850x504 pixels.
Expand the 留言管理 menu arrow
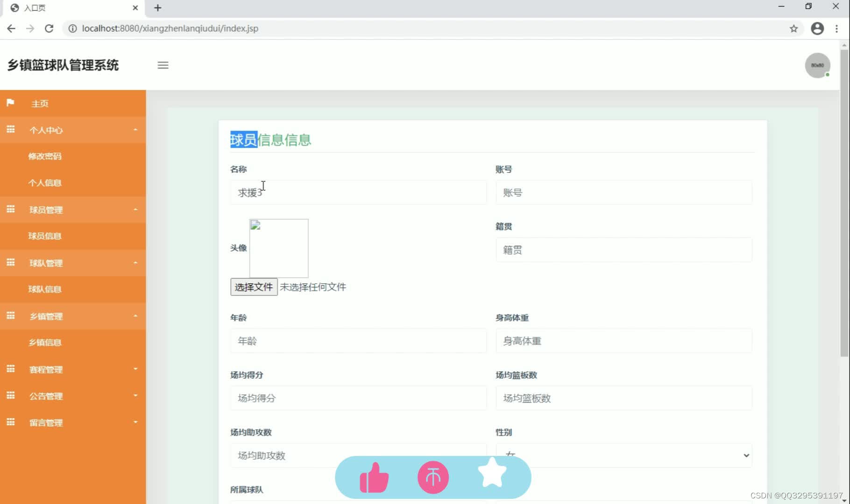135,422
